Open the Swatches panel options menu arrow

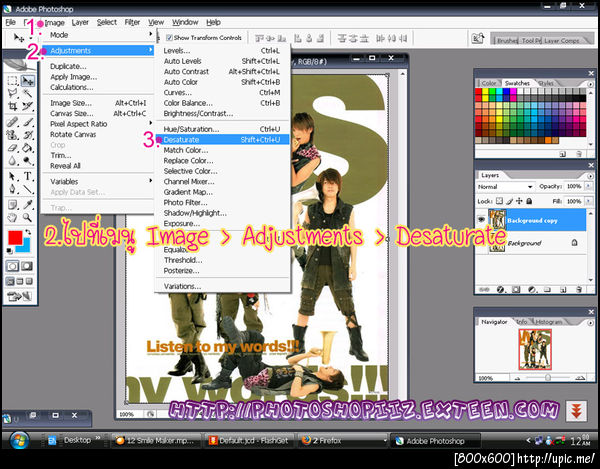coord(590,84)
